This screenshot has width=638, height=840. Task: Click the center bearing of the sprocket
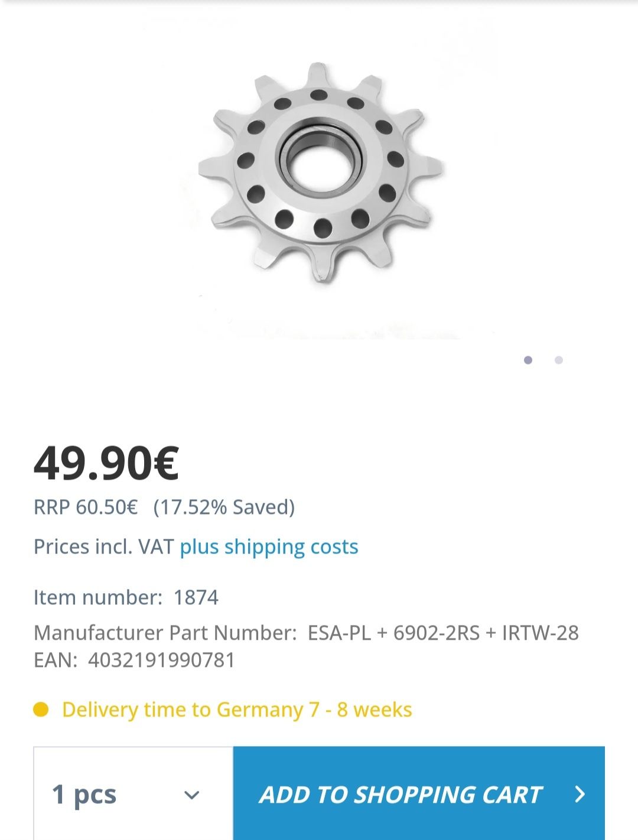point(321,157)
